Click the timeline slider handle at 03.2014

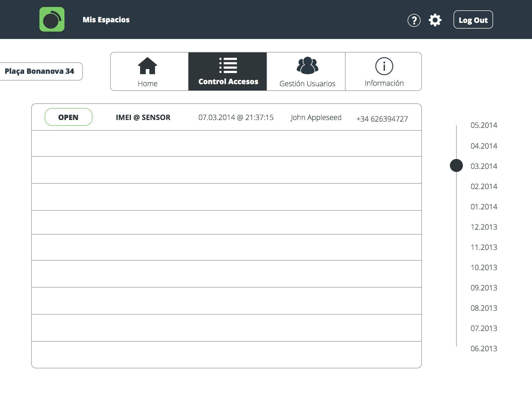[x=456, y=165]
